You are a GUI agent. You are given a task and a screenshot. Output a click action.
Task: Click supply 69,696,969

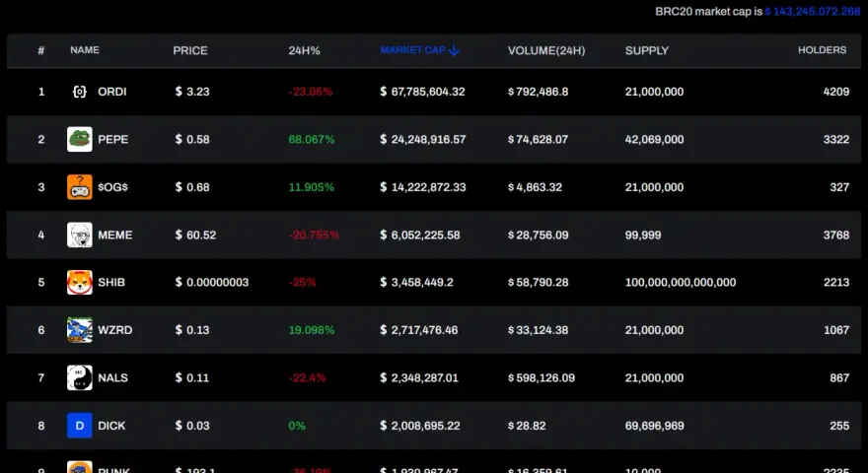coord(654,426)
